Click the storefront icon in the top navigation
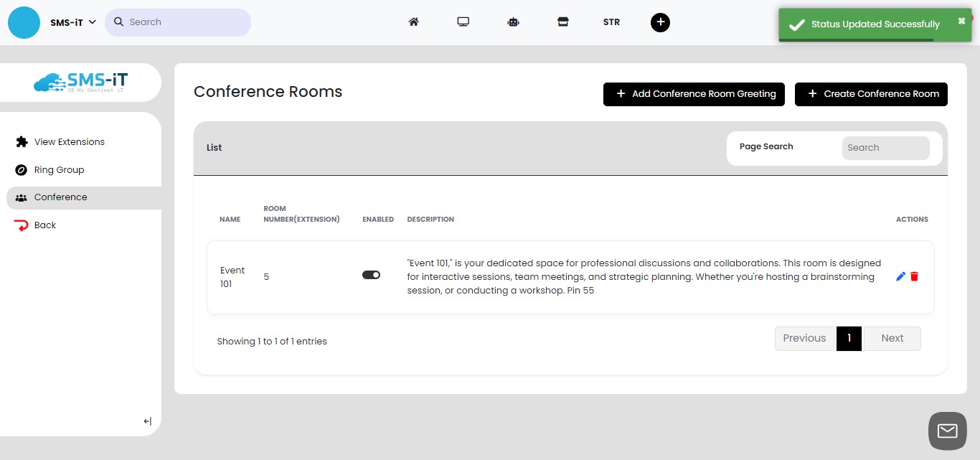The image size is (980, 460). [x=563, y=22]
